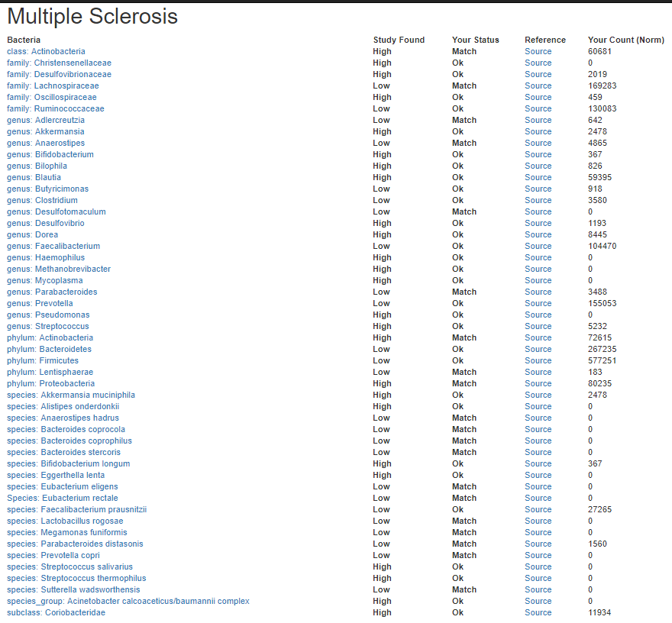672x623 pixels.
Task: Open Source reference for family: Lachnospiraceae
Action: (x=538, y=86)
